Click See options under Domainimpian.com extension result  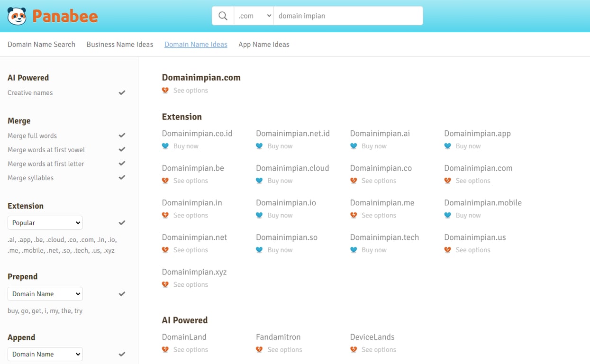(x=473, y=181)
